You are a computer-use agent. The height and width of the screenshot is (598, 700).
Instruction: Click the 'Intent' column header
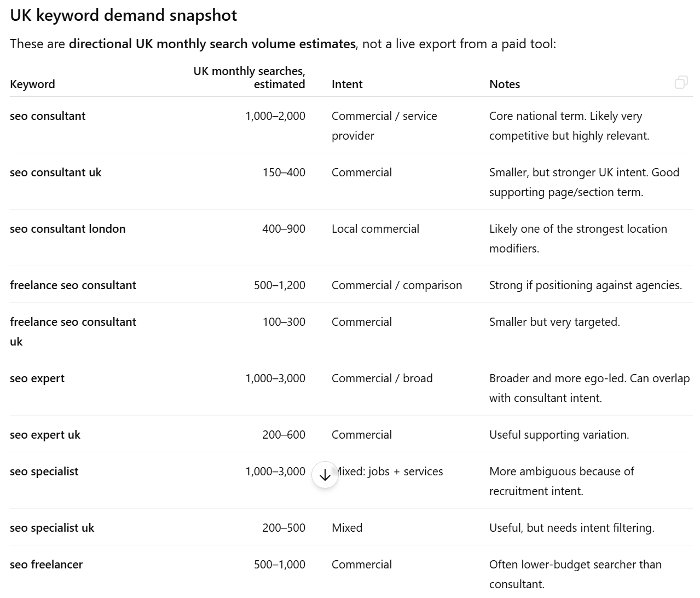coord(347,84)
